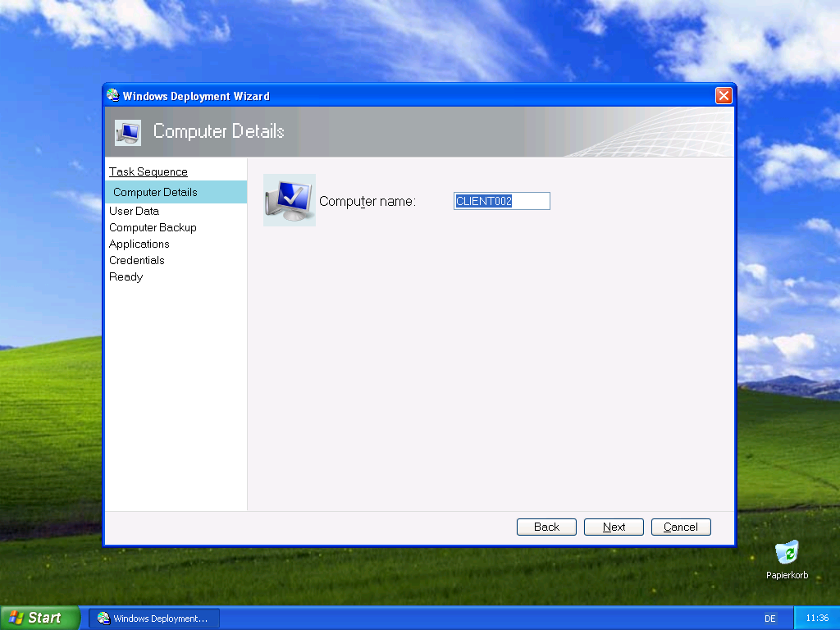Select Computer Details in the sidebar
Screen dimensions: 840x630
tap(176, 192)
